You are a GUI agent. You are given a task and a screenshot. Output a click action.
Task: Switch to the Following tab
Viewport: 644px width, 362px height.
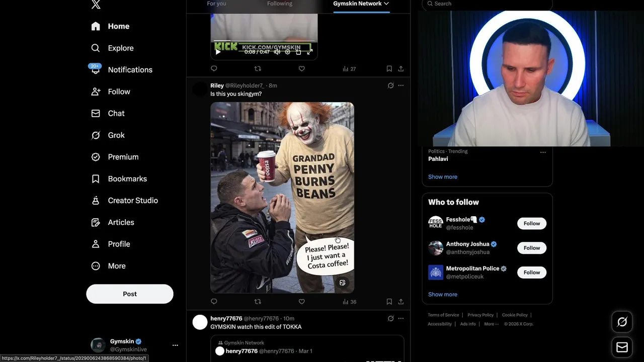[x=280, y=4]
